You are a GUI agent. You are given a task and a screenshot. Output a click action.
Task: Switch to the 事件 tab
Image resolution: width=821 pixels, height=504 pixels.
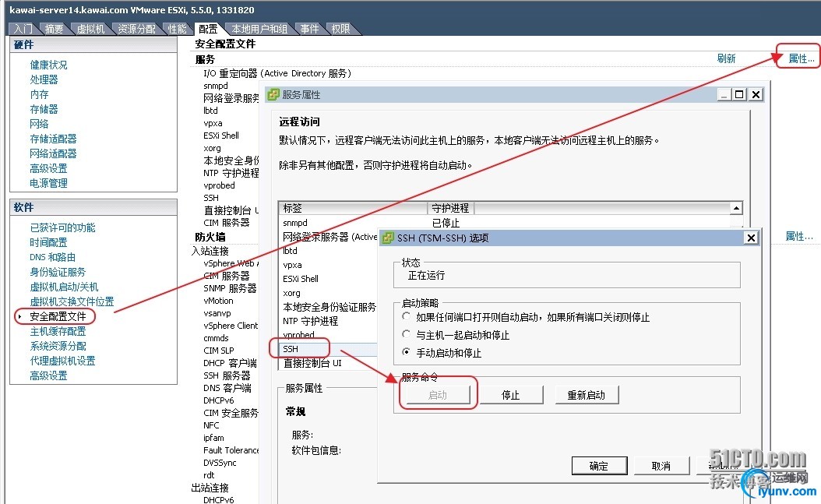pyautogui.click(x=309, y=29)
